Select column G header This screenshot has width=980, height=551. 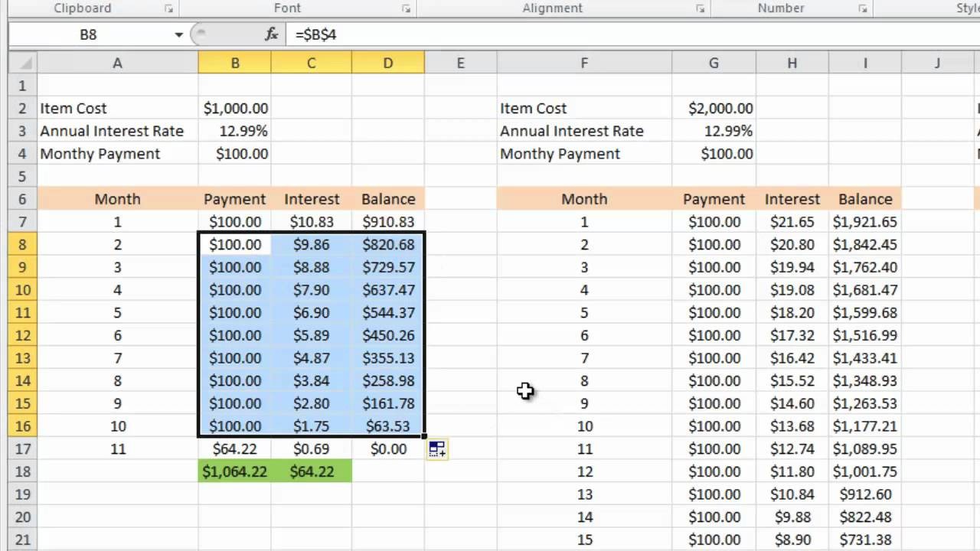click(x=714, y=64)
